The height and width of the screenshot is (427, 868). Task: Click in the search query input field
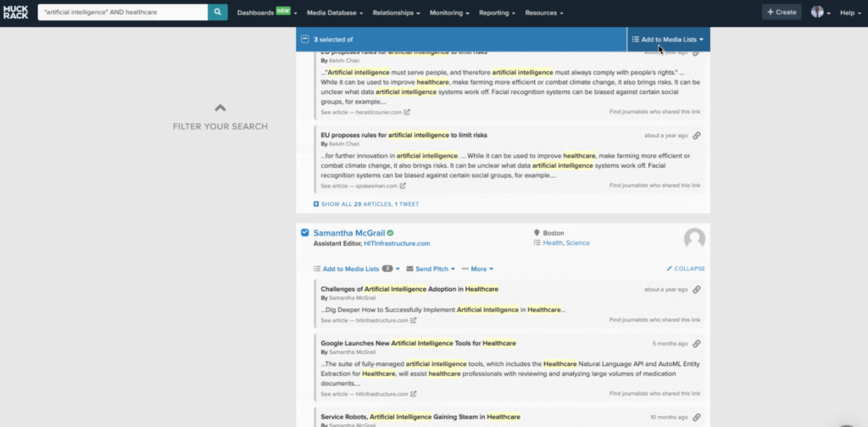pos(123,12)
